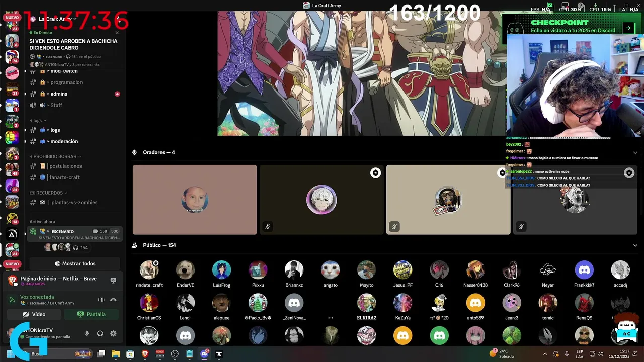Collapse the PROHIBIDO BORRAR category
The width and height of the screenshot is (644, 362).
(x=55, y=157)
